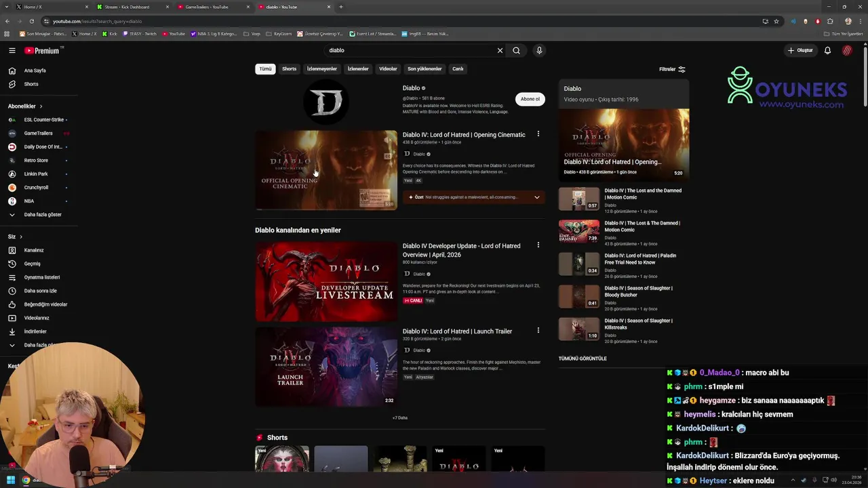The width and height of the screenshot is (868, 488).
Task: Open Kanalınız in the sidebar
Action: point(34,250)
